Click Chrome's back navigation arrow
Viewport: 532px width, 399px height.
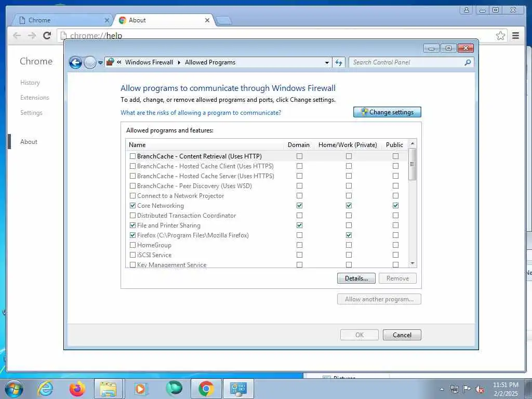pyautogui.click(x=17, y=36)
